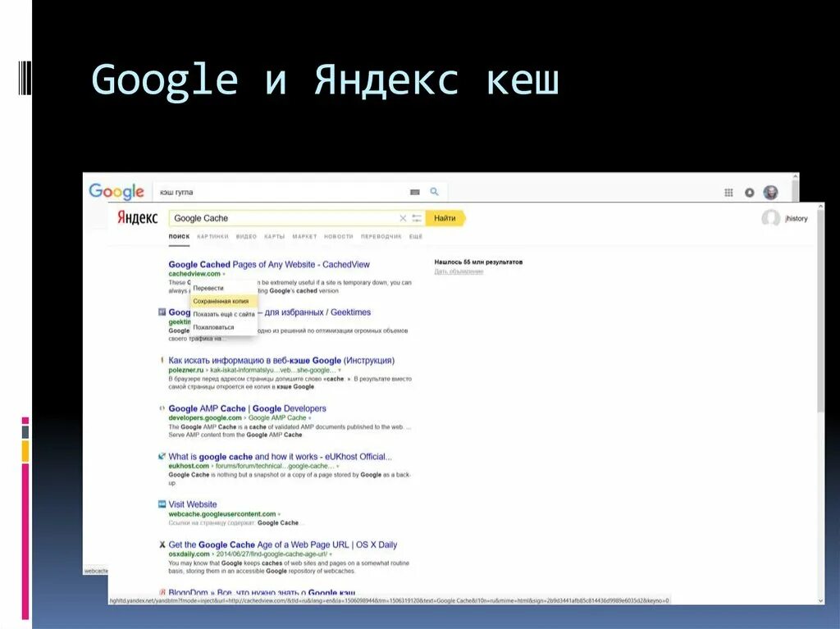Expand dropdown arrow after osxdaily.com URL
840x629 pixels.
click(331, 554)
